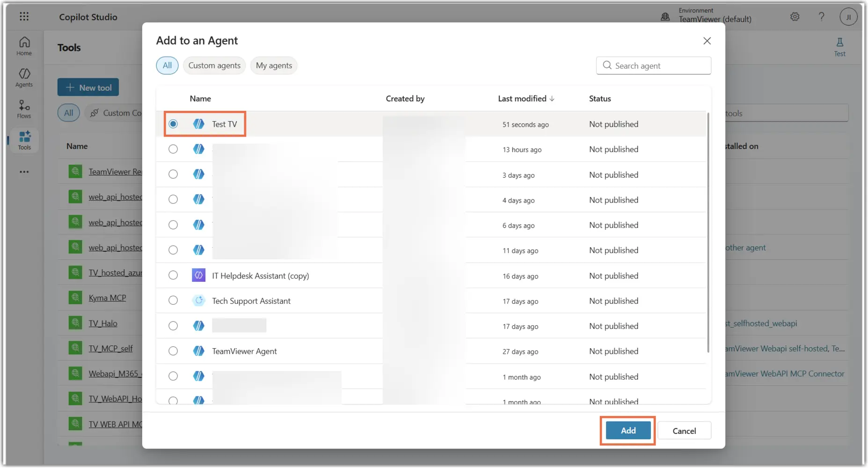The height and width of the screenshot is (468, 868).
Task: Click the Webapi_M365 tool icon
Action: [75, 373]
